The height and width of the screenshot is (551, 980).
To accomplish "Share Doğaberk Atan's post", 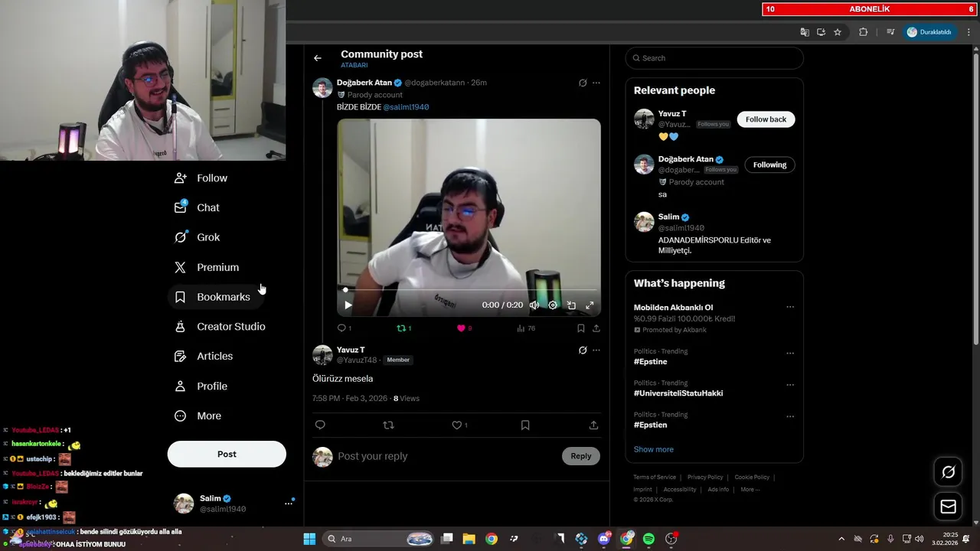I will point(596,328).
